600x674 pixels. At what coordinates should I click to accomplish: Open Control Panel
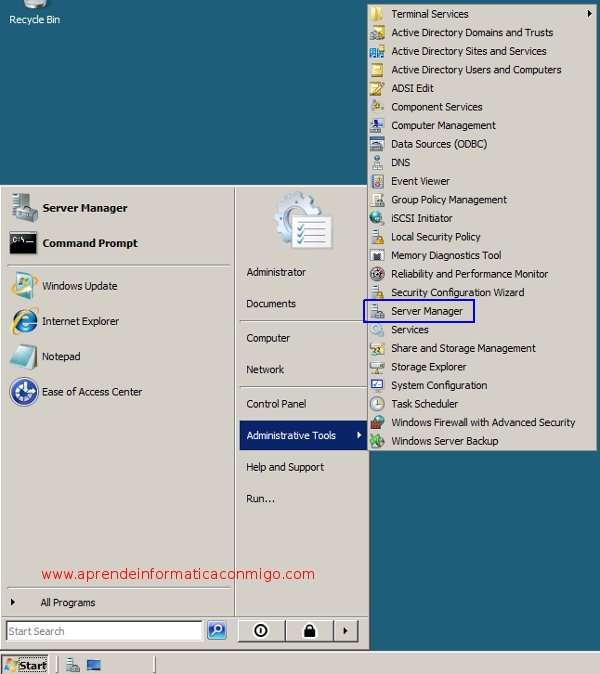[276, 404]
